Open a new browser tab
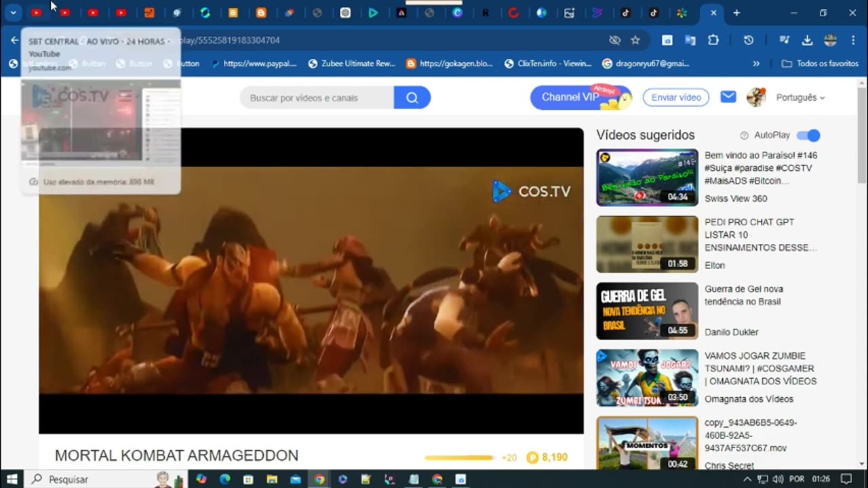The height and width of the screenshot is (488, 868). (x=736, y=12)
